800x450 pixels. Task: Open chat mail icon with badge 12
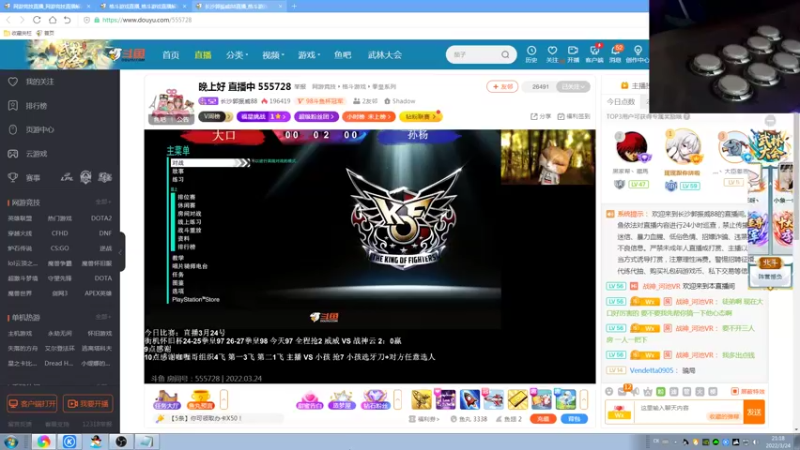pos(622,391)
